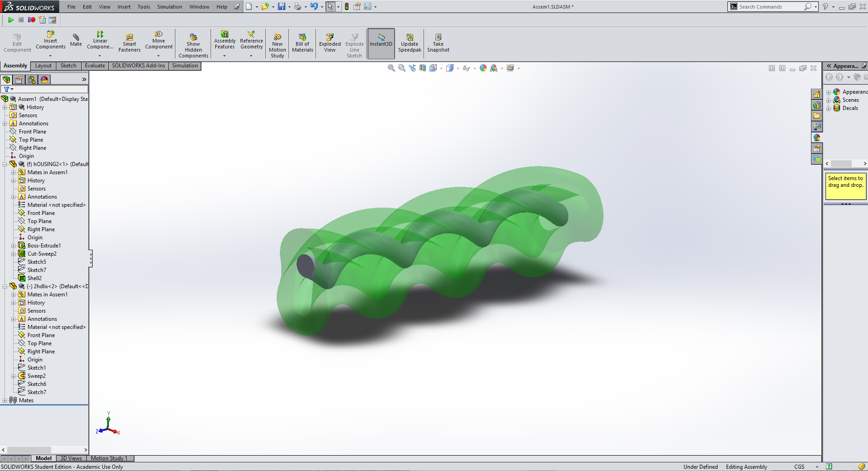Click the Insert Components tool
This screenshot has height=471, width=868.
point(51,40)
